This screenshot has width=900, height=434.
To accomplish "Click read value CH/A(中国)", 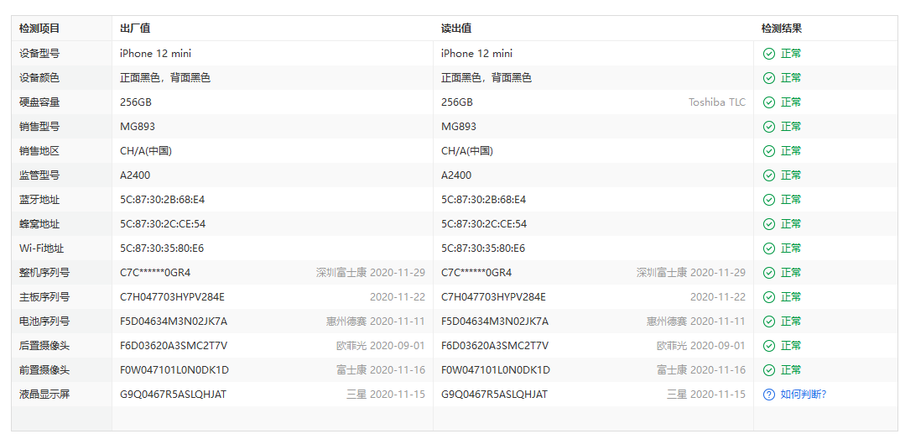I will [x=467, y=151].
